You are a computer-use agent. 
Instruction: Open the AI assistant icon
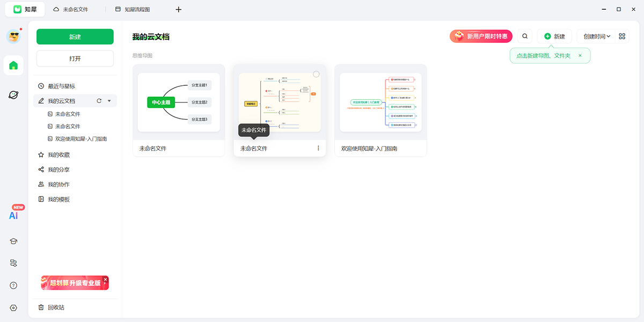14,215
